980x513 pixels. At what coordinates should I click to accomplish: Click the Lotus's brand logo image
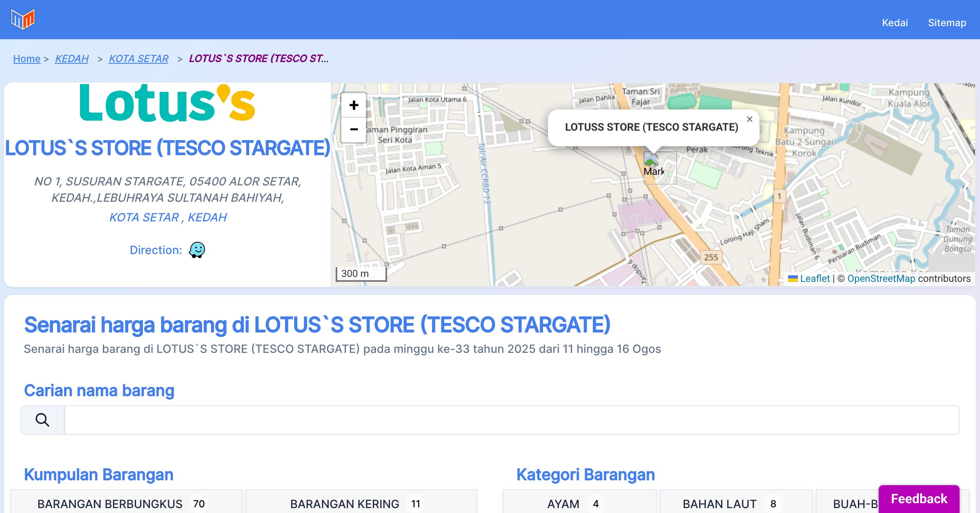tap(167, 103)
